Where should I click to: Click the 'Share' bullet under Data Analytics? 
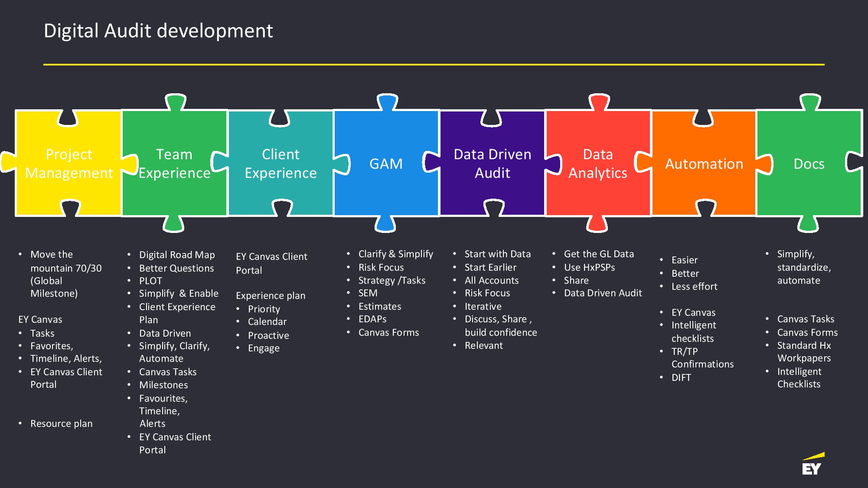576,280
